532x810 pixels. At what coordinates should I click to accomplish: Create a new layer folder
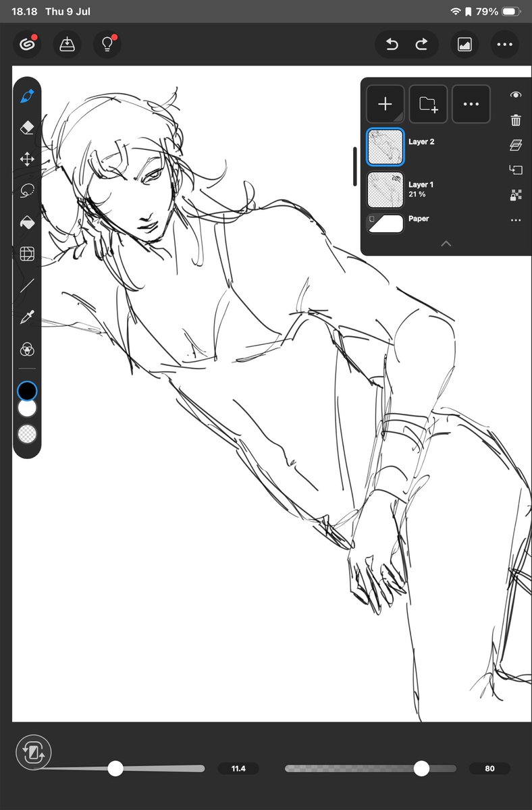tap(428, 104)
